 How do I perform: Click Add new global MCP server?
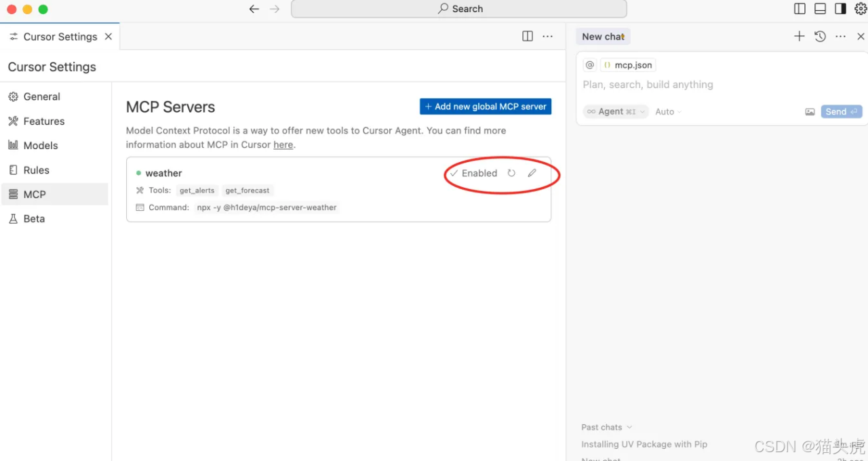486,106
